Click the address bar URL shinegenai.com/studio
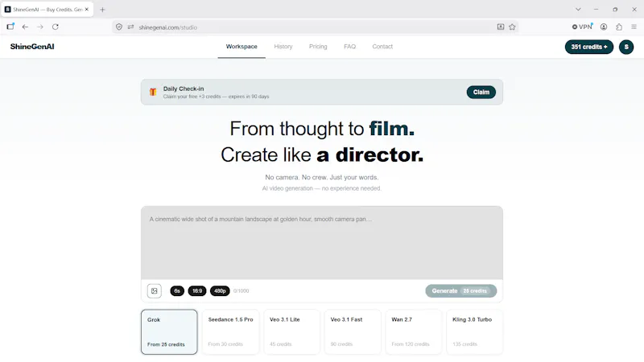 click(x=168, y=27)
